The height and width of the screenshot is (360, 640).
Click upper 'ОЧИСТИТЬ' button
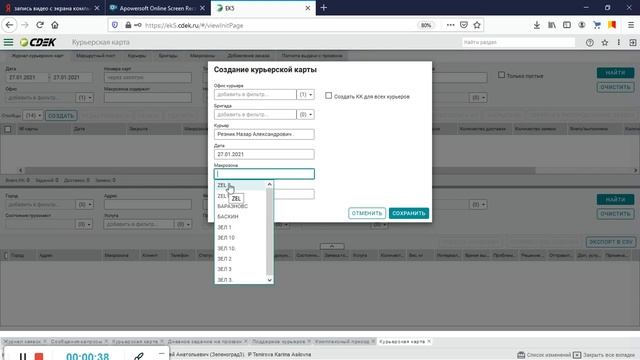(615, 87)
